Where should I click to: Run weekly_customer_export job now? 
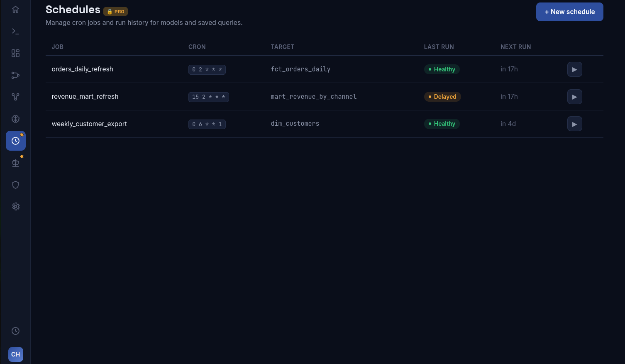pyautogui.click(x=574, y=124)
